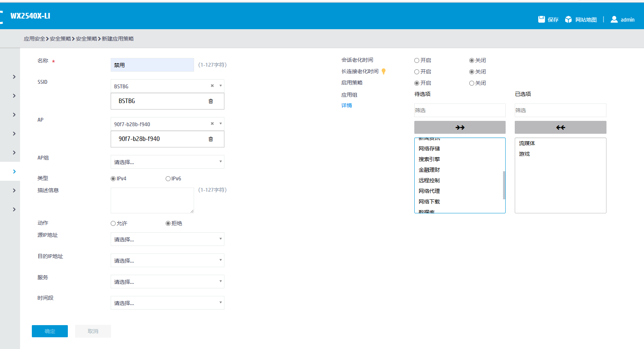Viewport: 644px width, 349px height.
Task: Open the 源IP地址 dropdown
Action: click(168, 239)
